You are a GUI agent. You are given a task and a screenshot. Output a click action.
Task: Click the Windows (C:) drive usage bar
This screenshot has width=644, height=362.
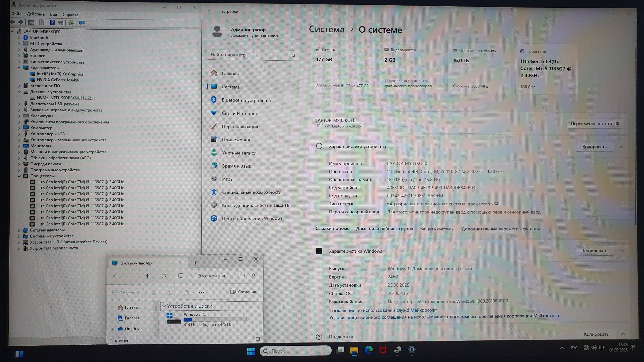click(x=215, y=319)
